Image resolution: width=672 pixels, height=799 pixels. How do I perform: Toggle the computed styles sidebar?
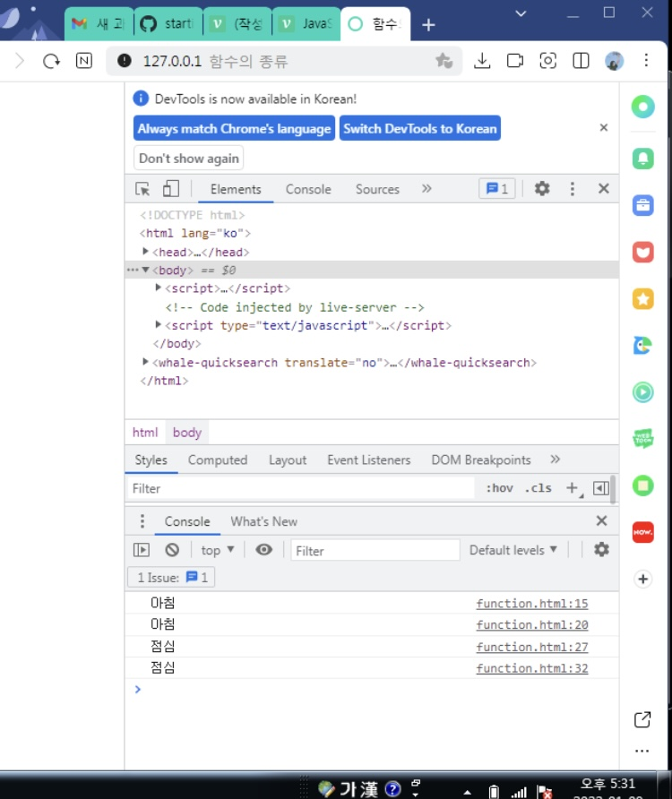click(601, 488)
